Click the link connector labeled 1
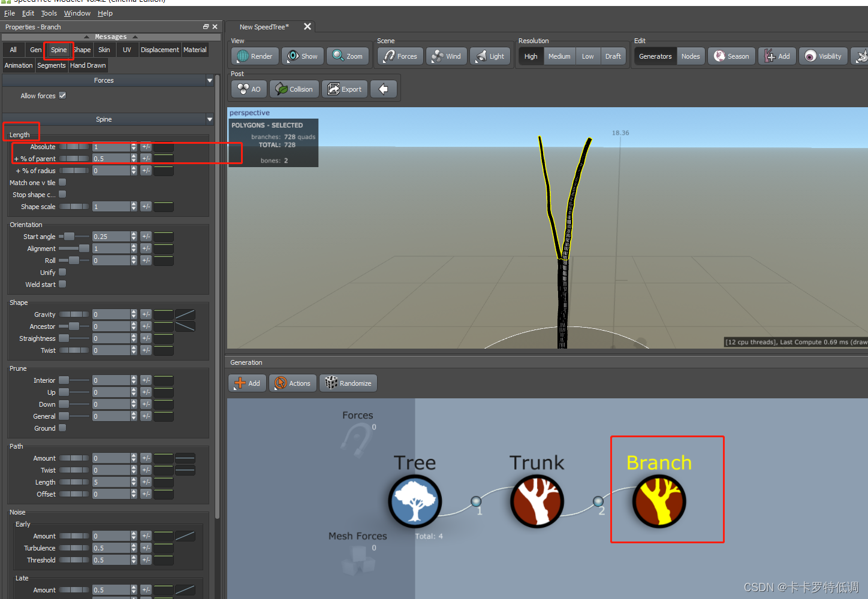Image resolution: width=868 pixels, height=599 pixels. pos(476,501)
